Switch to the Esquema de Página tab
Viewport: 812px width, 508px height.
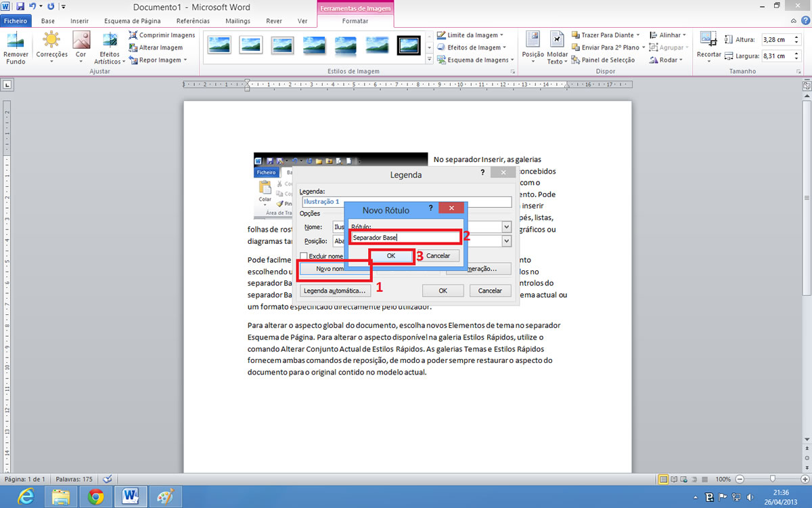[133, 21]
